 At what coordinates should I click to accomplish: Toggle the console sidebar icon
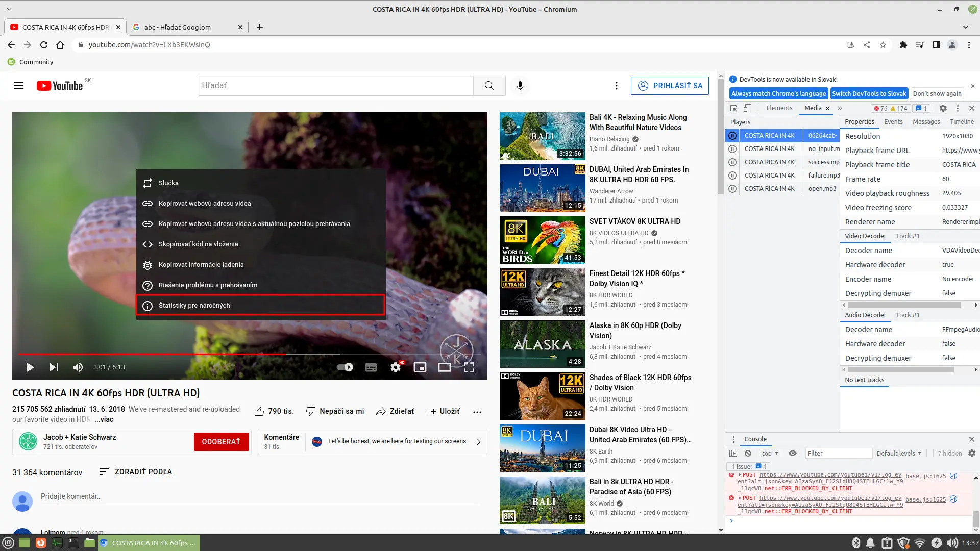pos(733,454)
